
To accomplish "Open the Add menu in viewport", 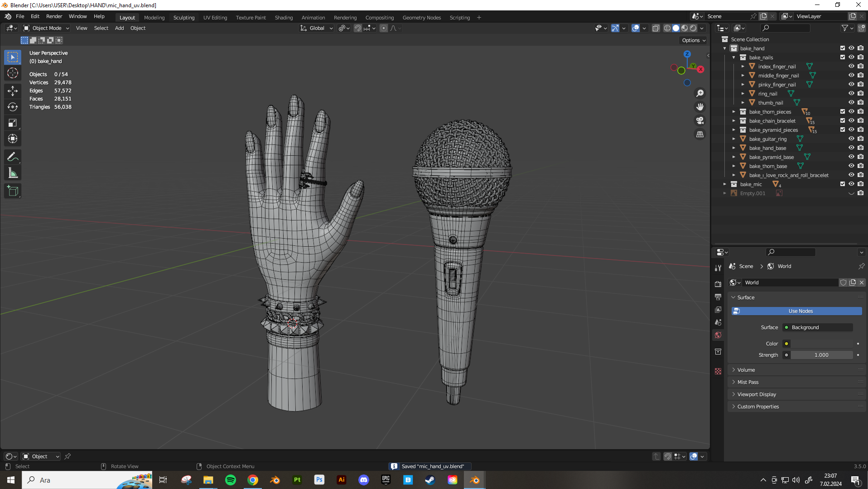I will click(119, 28).
